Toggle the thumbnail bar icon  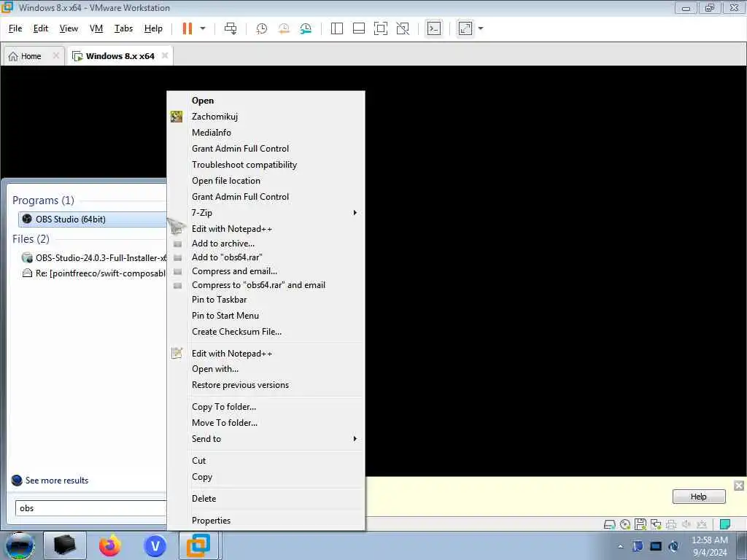pos(359,28)
